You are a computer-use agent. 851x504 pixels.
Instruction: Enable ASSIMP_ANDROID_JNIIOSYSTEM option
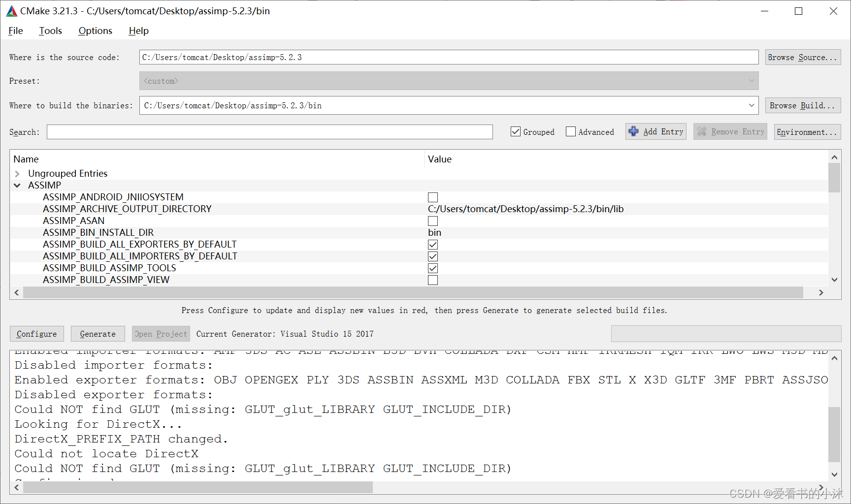click(433, 197)
